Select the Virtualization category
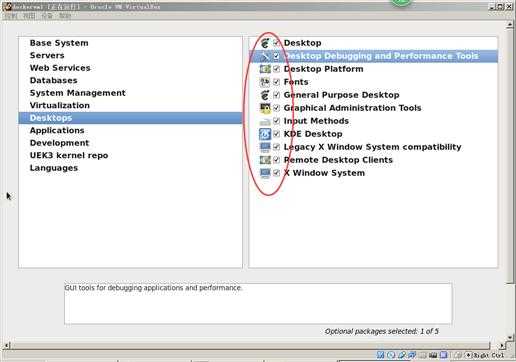Screen dimensions: 516x362 pos(130,105)
